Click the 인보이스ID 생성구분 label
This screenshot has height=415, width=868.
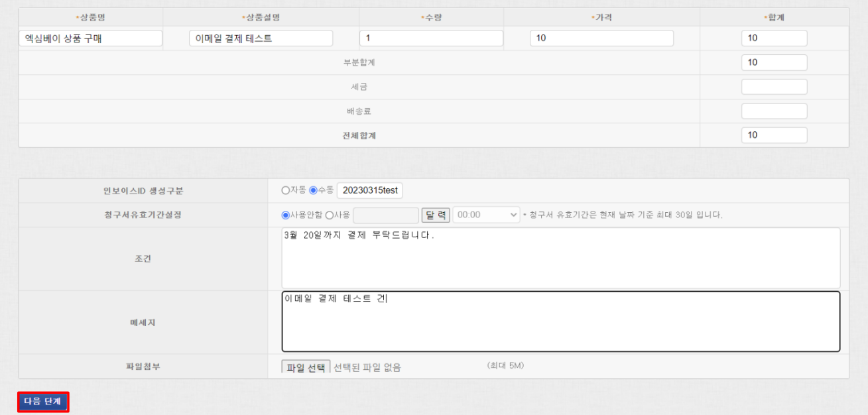click(143, 191)
